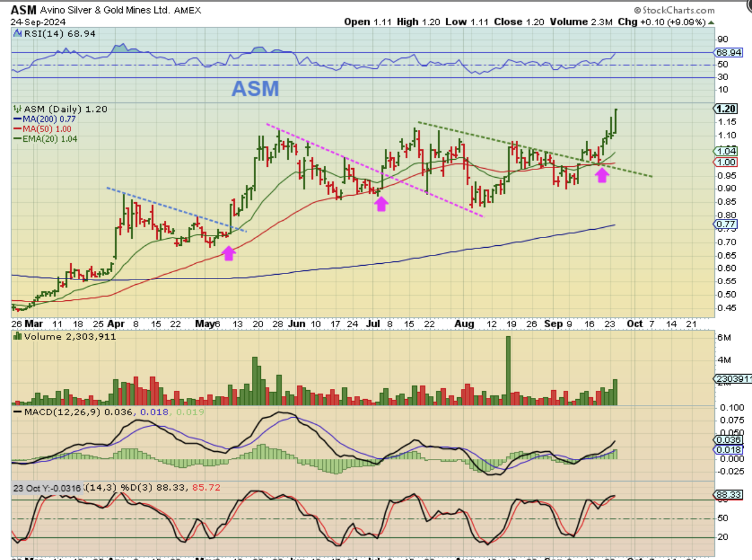Image resolution: width=752 pixels, height=560 pixels.
Task: Click the 20 level on stochastic axis
Action: point(722,537)
